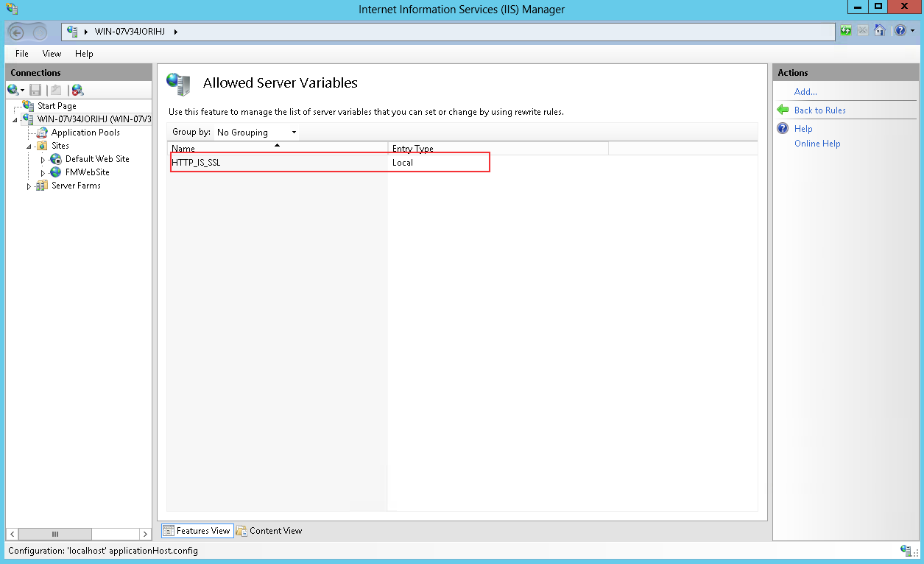The image size is (924, 564).
Task: Open the Help menu
Action: (x=84, y=54)
